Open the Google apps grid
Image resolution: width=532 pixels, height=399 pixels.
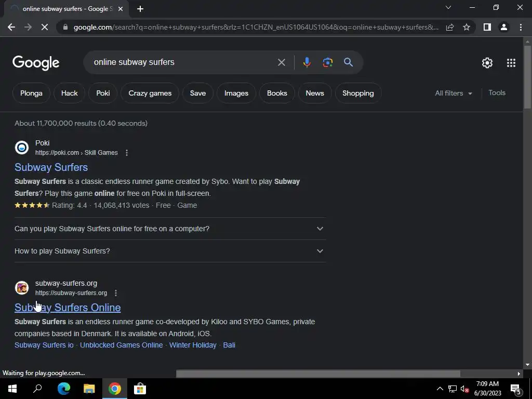pos(511,63)
